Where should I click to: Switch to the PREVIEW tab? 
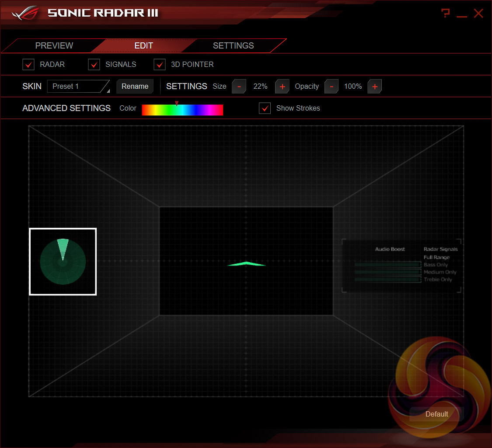click(54, 46)
